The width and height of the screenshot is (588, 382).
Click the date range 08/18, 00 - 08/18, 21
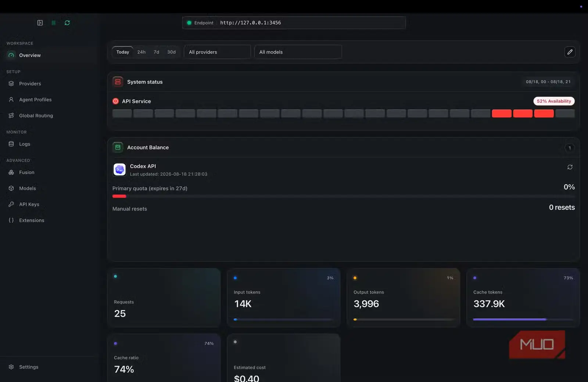pos(548,82)
